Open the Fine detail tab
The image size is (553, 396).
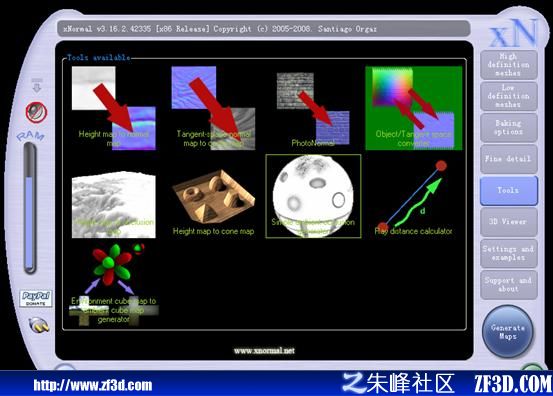pyautogui.click(x=509, y=159)
